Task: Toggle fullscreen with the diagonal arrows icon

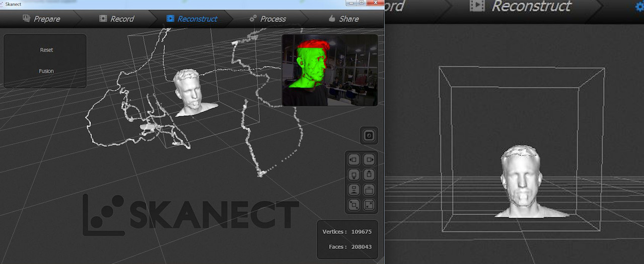Action: pos(369,205)
